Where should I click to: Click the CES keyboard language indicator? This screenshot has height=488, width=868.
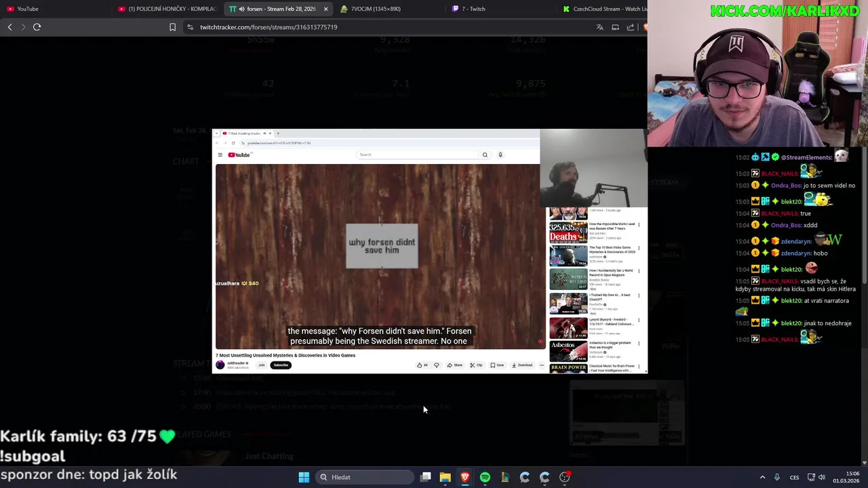tap(794, 477)
